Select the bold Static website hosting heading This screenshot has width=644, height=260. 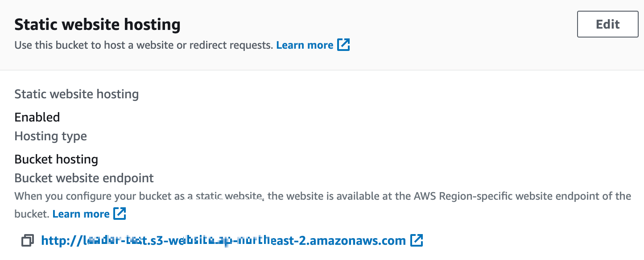coord(97,25)
